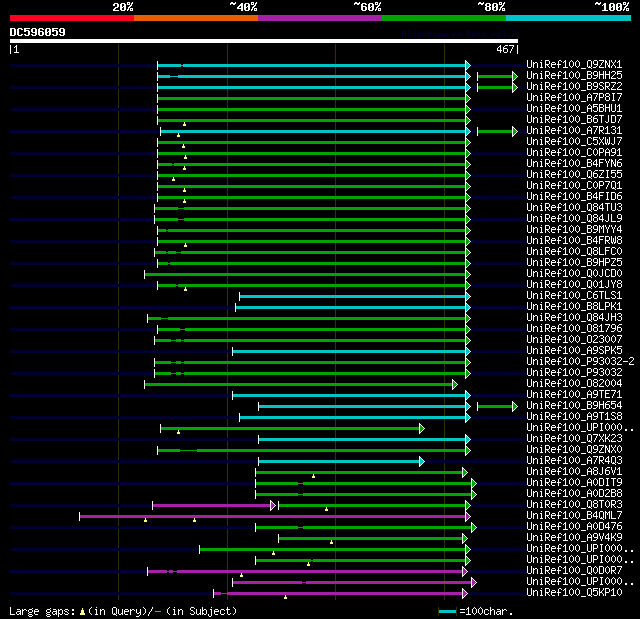This screenshot has width=640, height=619.
Task: Click the white query sequence bar
Action: [x=264, y=41]
